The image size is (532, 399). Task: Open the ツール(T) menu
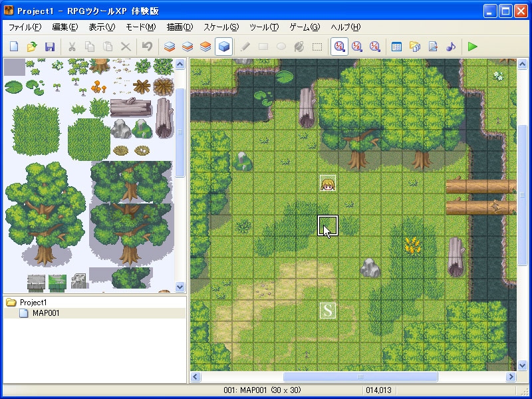[264, 27]
